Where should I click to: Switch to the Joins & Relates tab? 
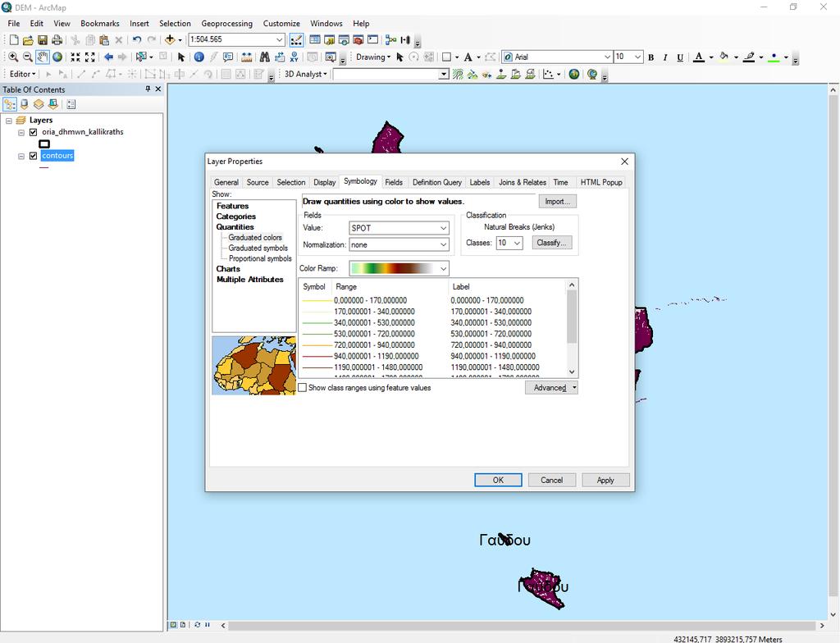point(523,182)
